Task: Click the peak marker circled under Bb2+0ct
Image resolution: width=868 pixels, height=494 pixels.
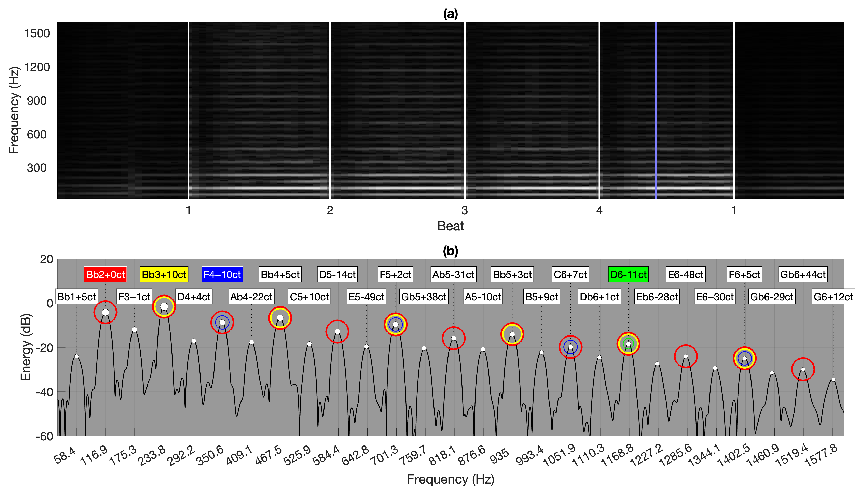Action: [x=105, y=312]
